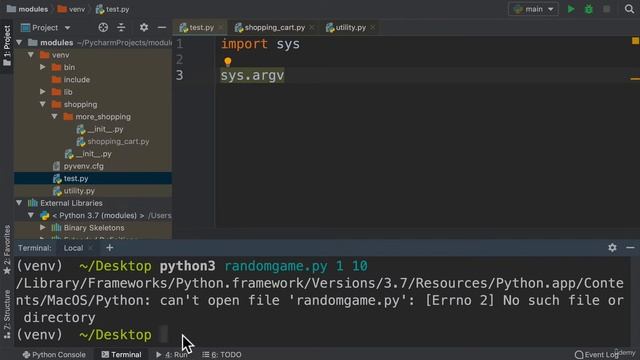640x360 pixels.
Task: Open the 6: TODO tool window
Action: click(x=222, y=354)
